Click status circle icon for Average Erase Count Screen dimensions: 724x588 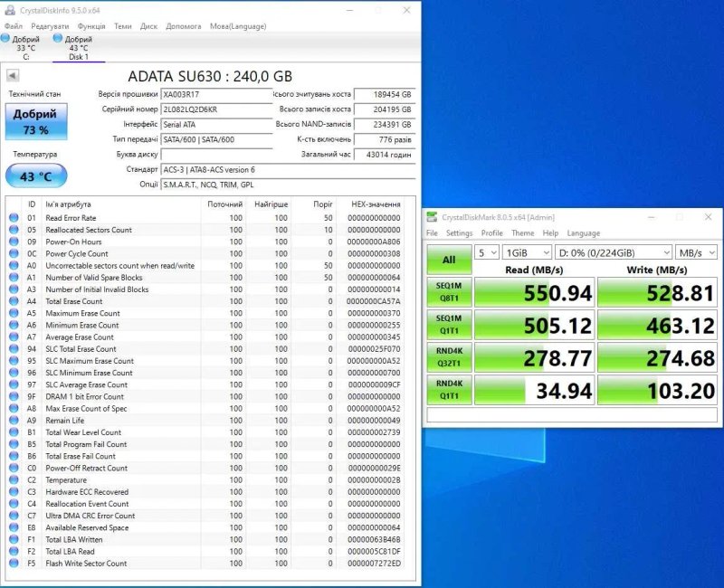click(x=14, y=337)
